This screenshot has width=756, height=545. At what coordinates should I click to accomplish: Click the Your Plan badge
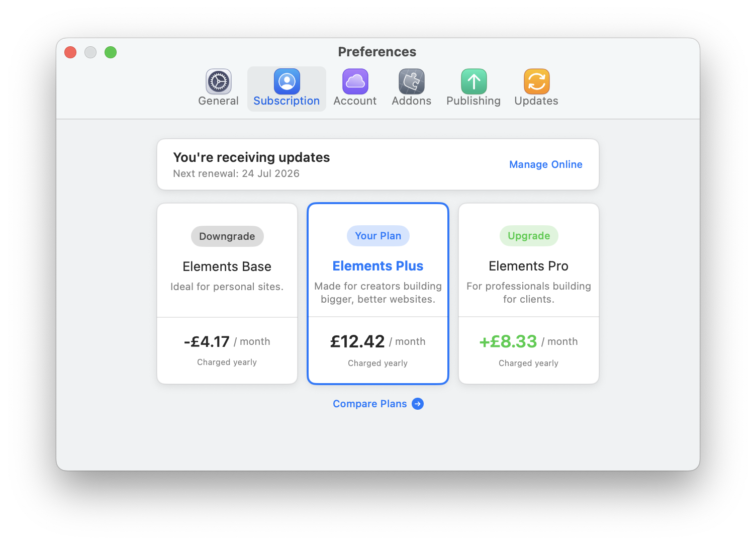pyautogui.click(x=378, y=236)
